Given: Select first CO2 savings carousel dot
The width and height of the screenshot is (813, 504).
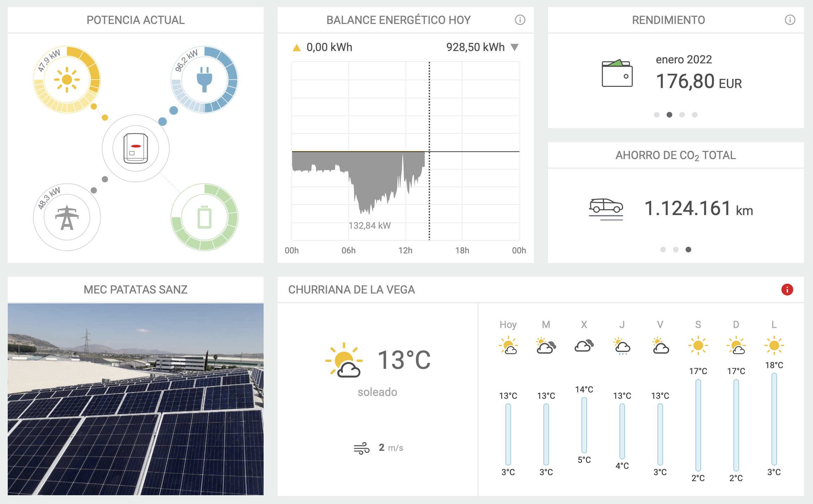Looking at the screenshot, I should [663, 250].
